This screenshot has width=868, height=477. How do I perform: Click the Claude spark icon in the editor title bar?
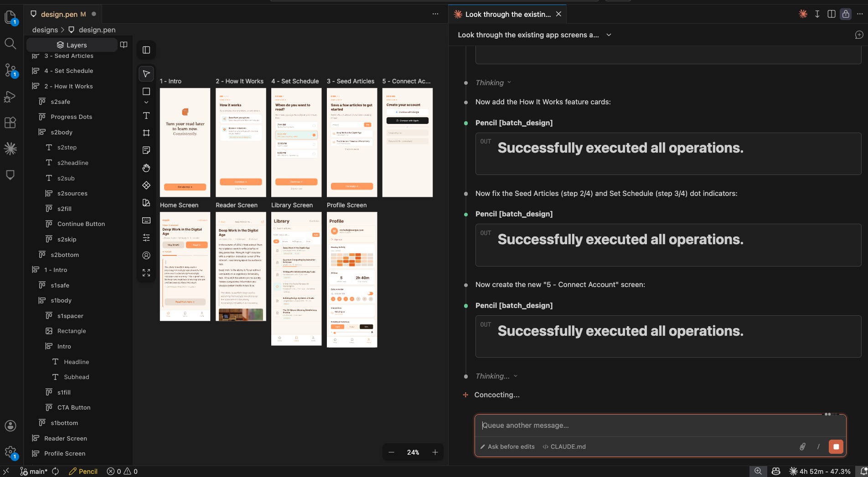coord(803,14)
